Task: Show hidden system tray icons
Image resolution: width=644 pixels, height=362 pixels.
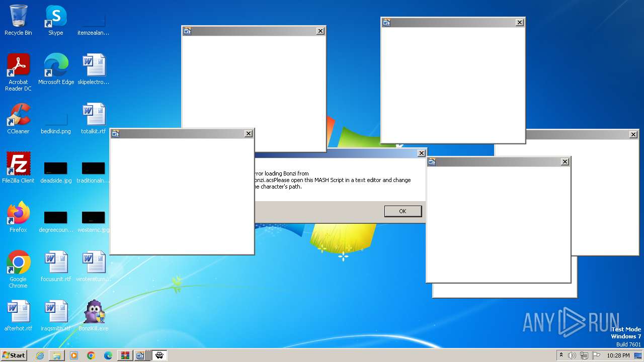Action: pyautogui.click(x=561, y=355)
